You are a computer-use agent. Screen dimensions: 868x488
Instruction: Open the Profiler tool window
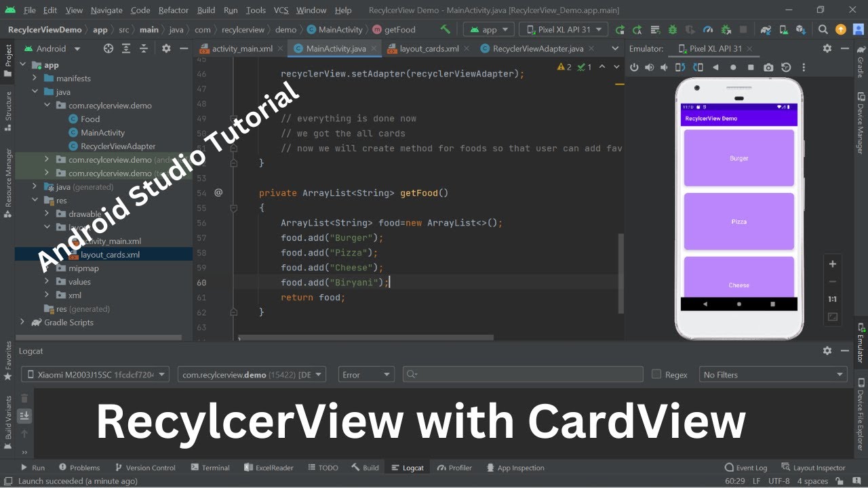[454, 468]
